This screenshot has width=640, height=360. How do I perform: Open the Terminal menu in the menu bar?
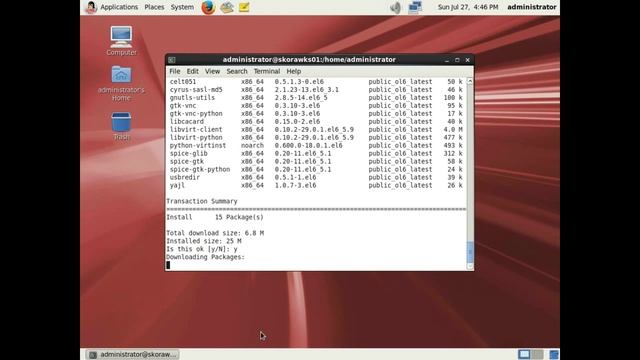click(267, 71)
